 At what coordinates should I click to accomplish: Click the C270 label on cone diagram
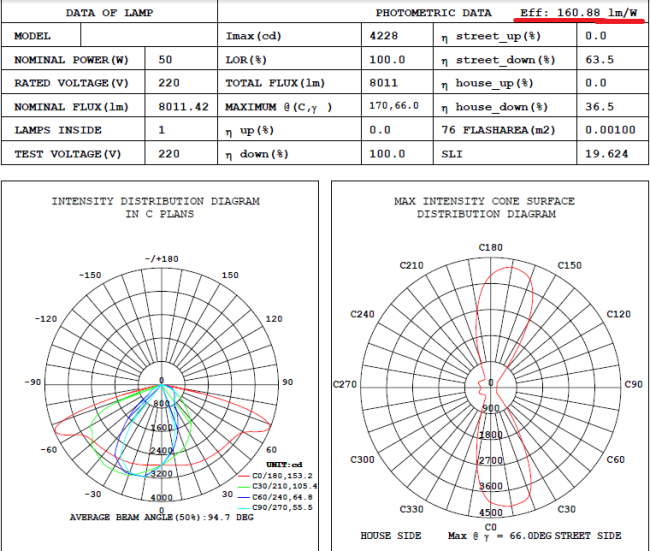coord(346,383)
